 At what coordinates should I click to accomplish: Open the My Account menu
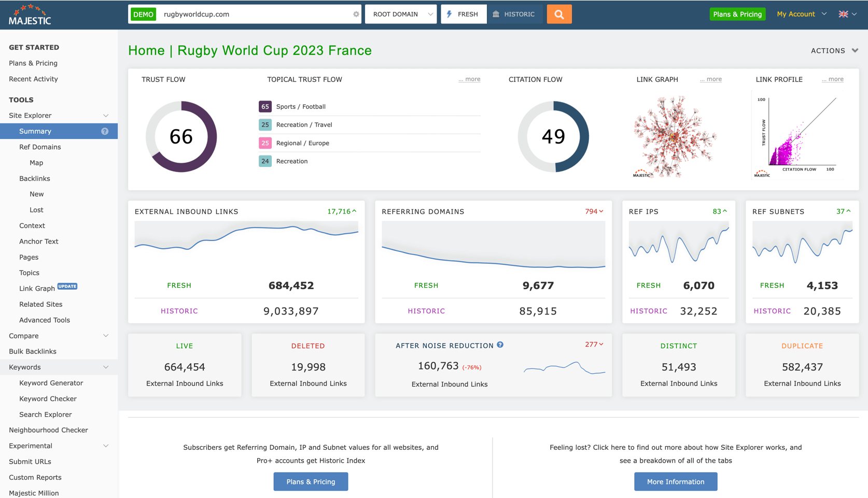pyautogui.click(x=801, y=15)
